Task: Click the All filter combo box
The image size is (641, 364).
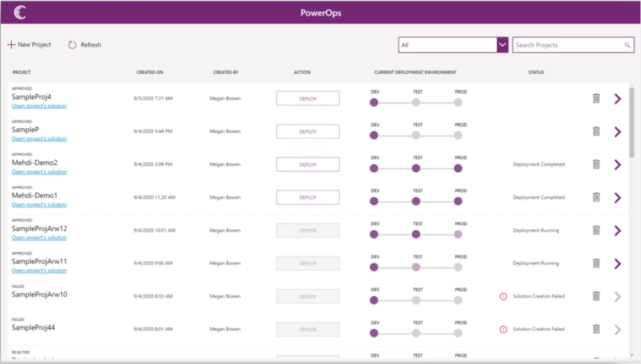Action: click(x=453, y=45)
